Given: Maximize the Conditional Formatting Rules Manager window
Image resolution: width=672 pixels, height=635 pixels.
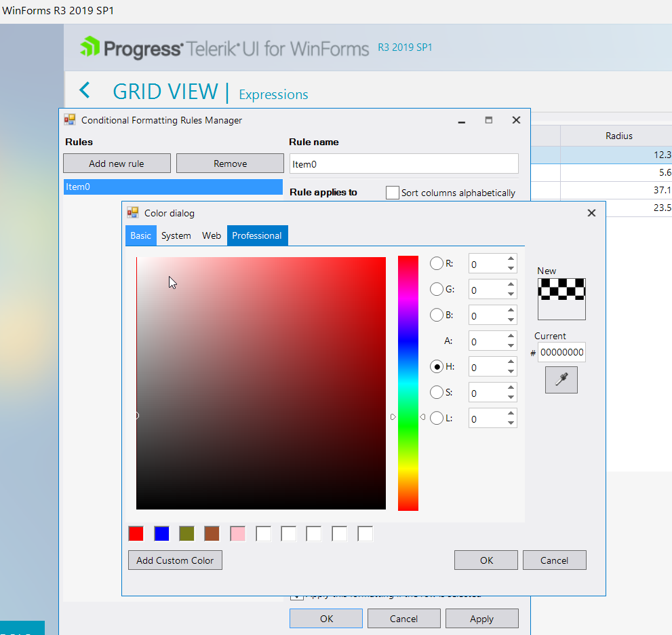Looking at the screenshot, I should 488,121.
